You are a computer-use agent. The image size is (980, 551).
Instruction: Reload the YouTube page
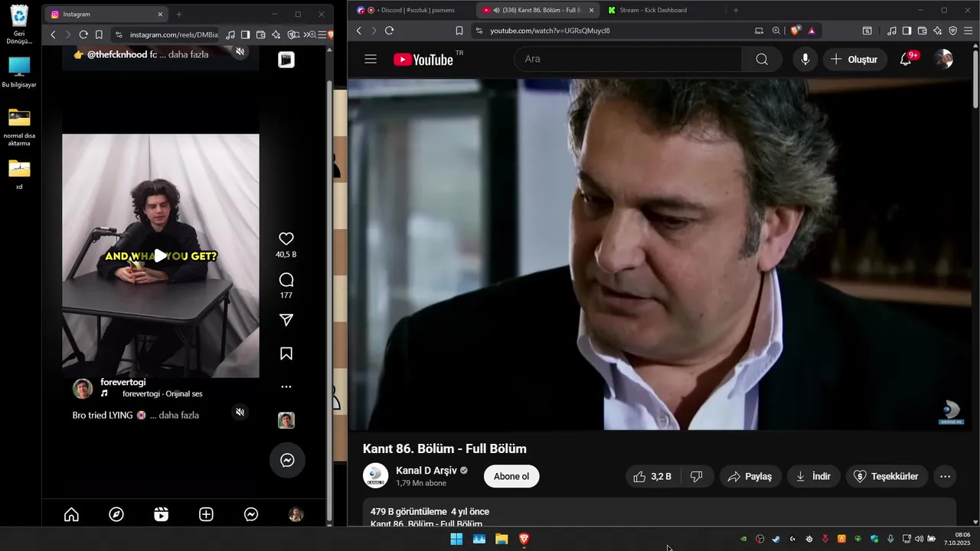[x=389, y=31]
